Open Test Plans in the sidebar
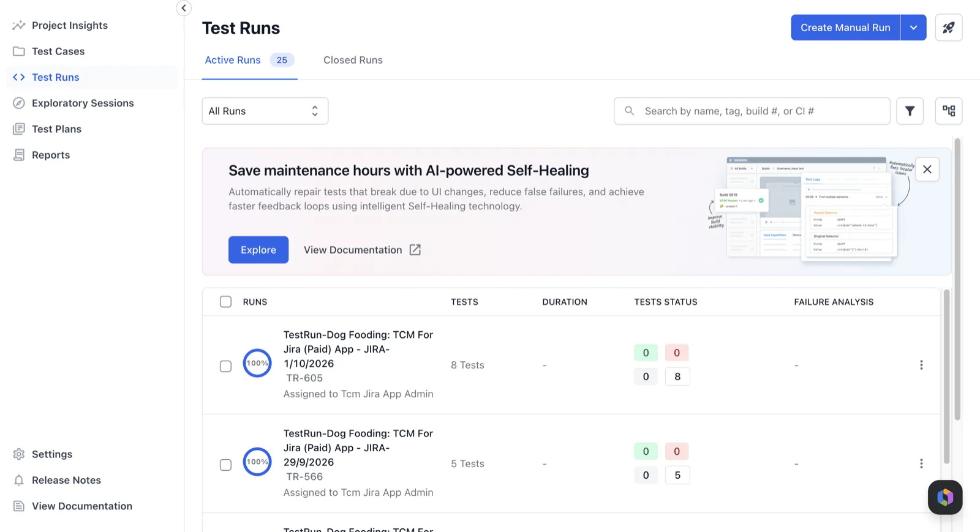 [x=47, y=129]
